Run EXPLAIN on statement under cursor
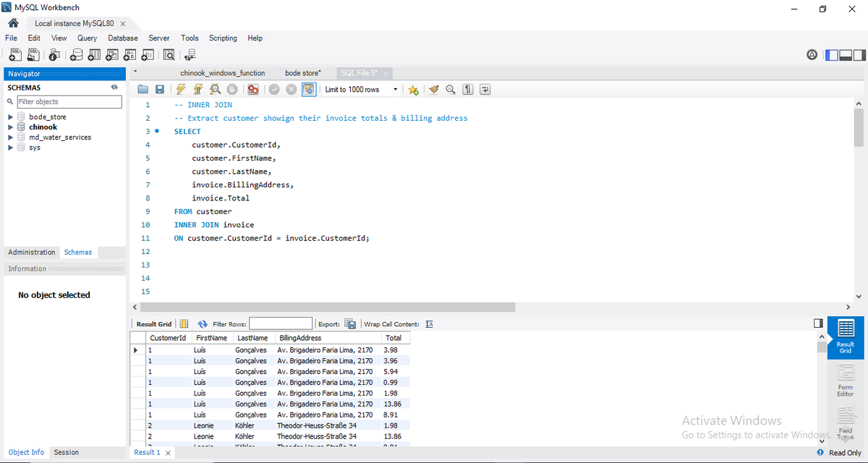This screenshot has height=463, width=868. 215,90
